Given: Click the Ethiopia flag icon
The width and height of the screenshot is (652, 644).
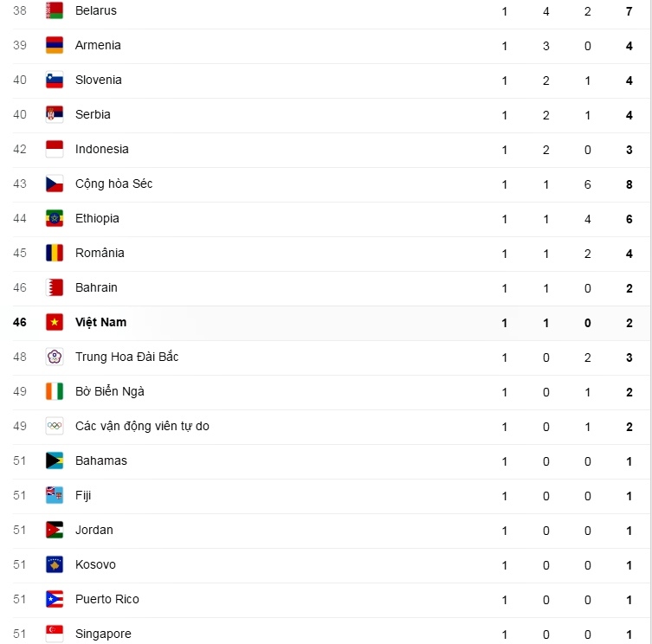Looking at the screenshot, I should (x=55, y=218).
